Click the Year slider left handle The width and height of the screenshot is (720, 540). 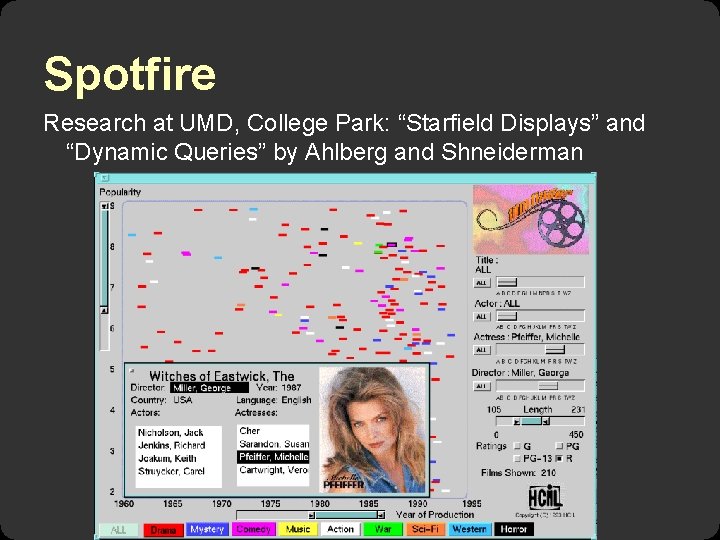312,515
